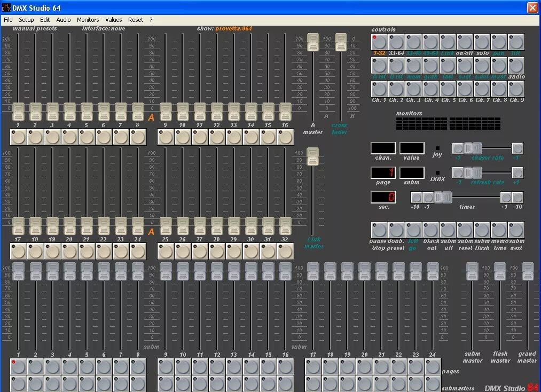
Task: Click the Ch. 7 chaser button
Action: [482, 89]
